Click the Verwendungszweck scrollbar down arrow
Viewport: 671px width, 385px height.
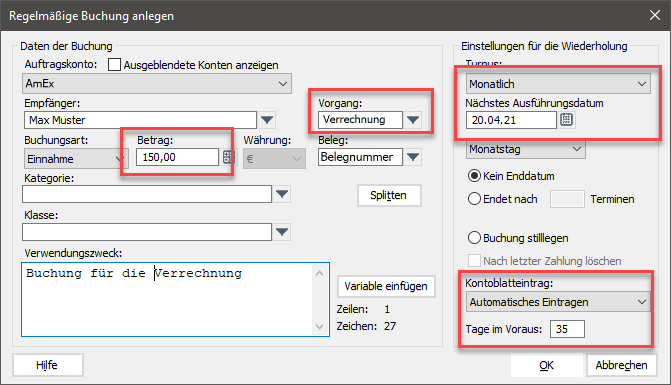coord(320,327)
